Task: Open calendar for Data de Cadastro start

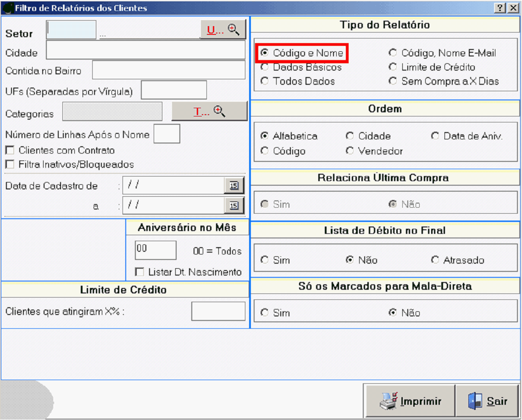Action: coord(234,186)
